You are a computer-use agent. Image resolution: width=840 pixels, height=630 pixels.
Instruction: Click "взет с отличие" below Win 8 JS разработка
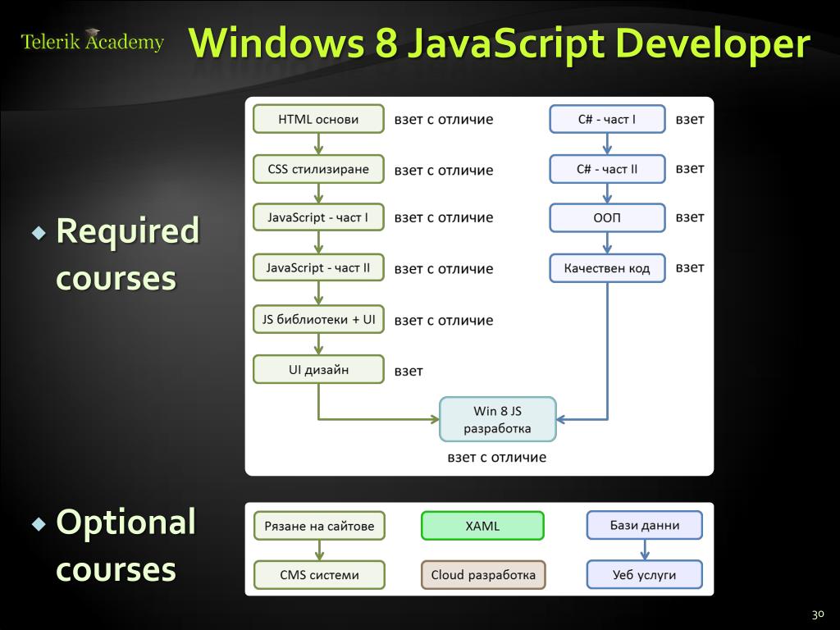tap(496, 458)
